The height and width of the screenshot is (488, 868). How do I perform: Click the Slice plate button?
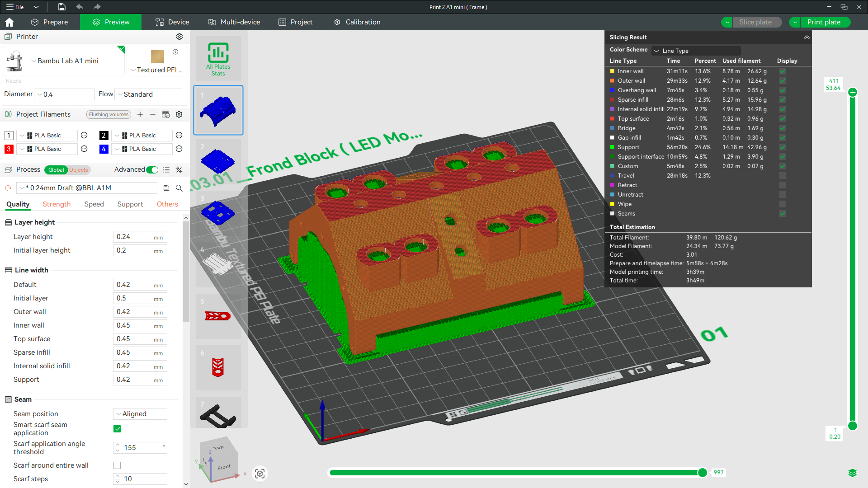coord(757,22)
